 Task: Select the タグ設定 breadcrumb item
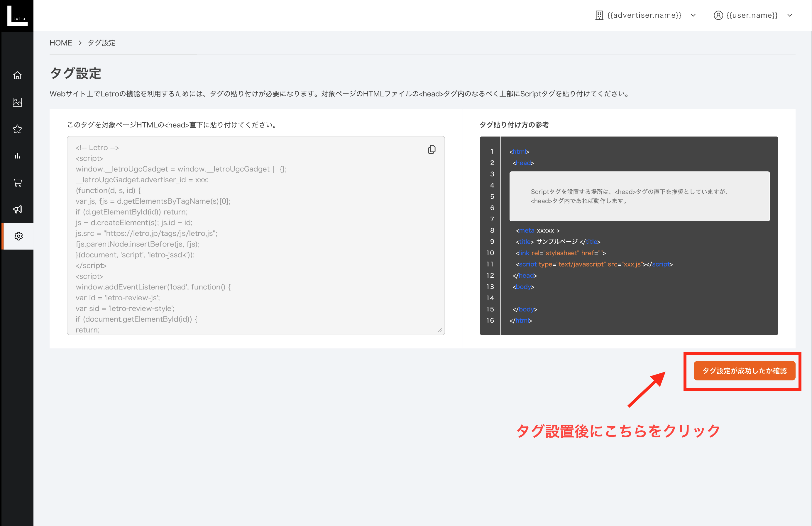tap(102, 43)
